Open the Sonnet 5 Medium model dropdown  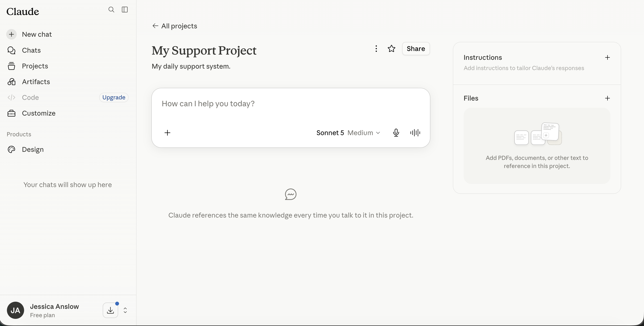coord(348,133)
